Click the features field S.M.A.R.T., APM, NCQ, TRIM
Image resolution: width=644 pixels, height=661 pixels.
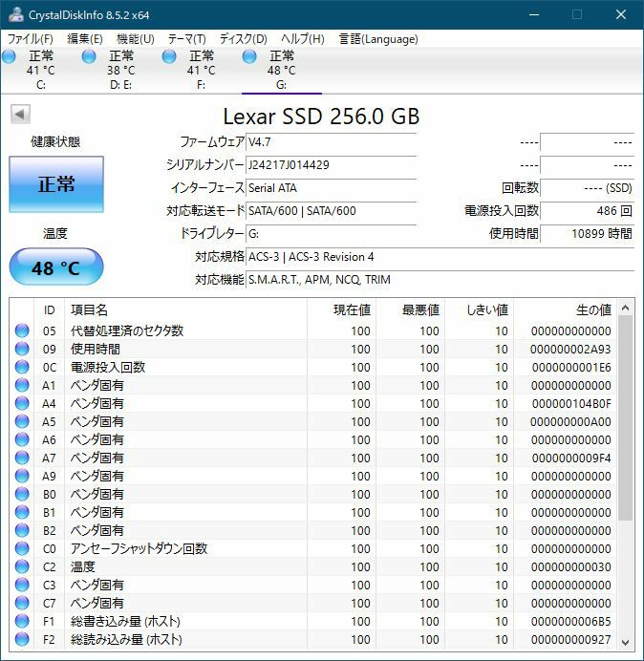click(x=440, y=280)
